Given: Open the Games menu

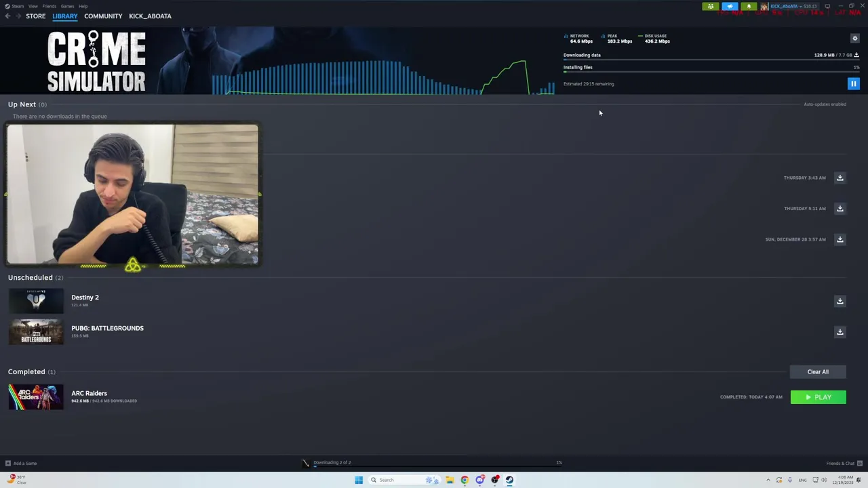Looking at the screenshot, I should [67, 6].
